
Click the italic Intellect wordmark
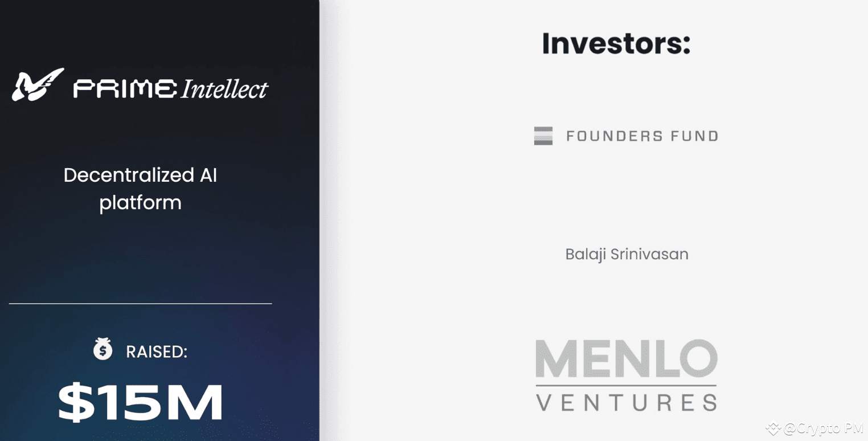coord(224,89)
